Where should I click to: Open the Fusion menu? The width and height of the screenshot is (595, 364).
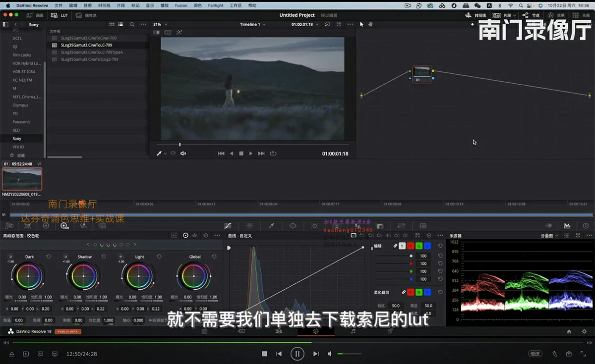[181, 5]
